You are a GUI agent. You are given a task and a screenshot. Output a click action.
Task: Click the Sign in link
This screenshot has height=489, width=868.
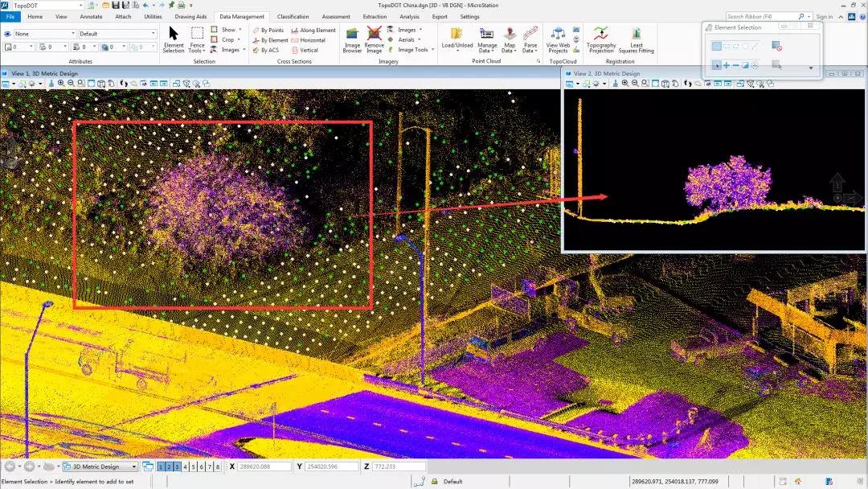click(825, 17)
